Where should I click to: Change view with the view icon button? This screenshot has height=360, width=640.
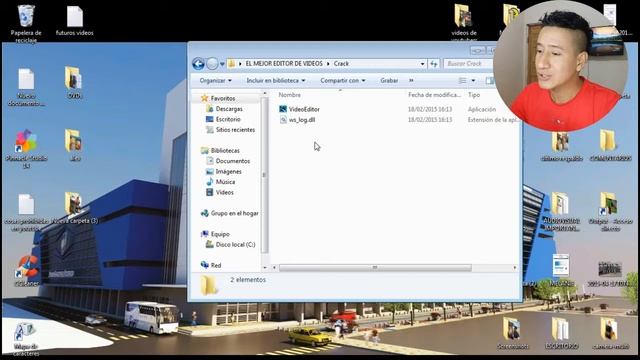(462, 81)
